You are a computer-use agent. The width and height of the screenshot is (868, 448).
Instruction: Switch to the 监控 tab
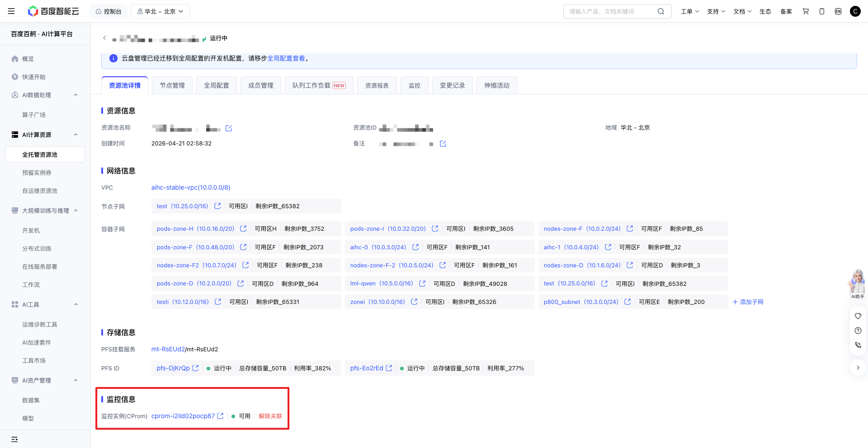(415, 85)
